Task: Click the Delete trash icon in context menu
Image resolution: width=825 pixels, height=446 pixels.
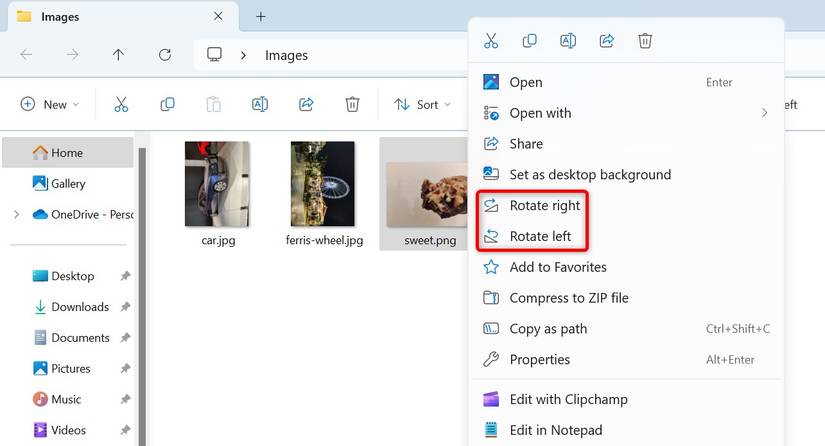Action: (645, 41)
